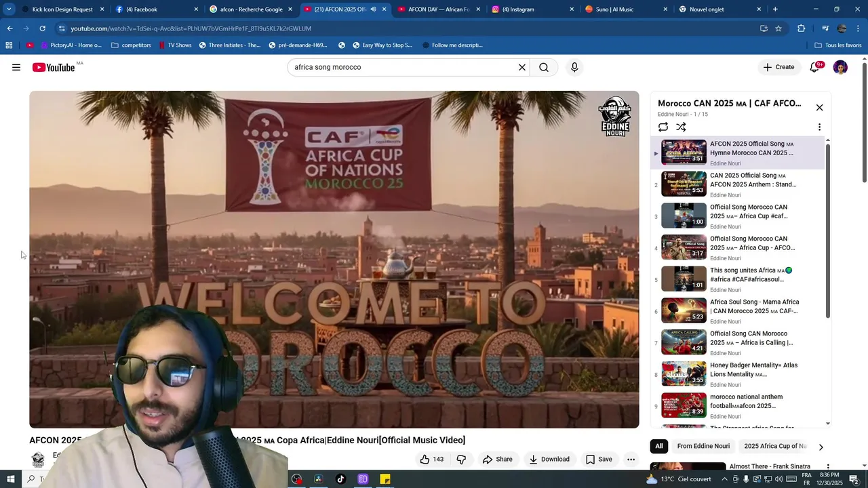The height and width of the screenshot is (488, 868).
Task: Click the main video player area
Action: click(334, 260)
